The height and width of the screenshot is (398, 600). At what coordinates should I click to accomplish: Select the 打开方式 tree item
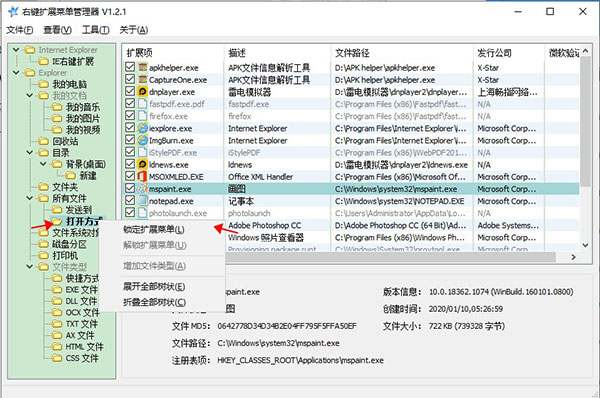point(84,221)
